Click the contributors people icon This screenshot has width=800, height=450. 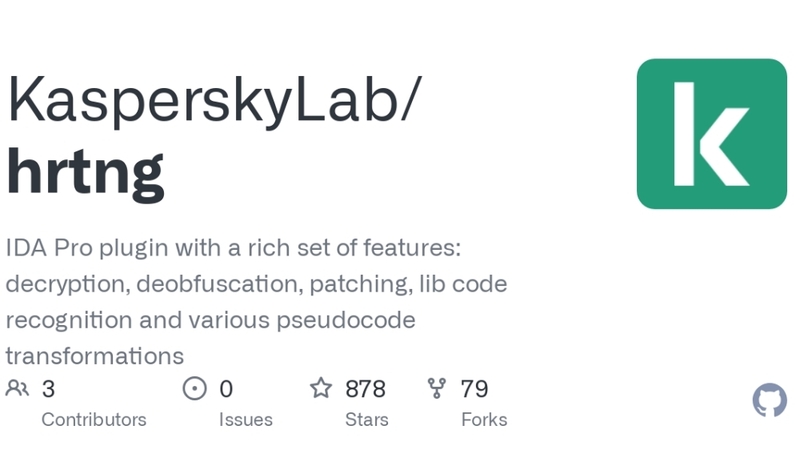[x=17, y=389]
